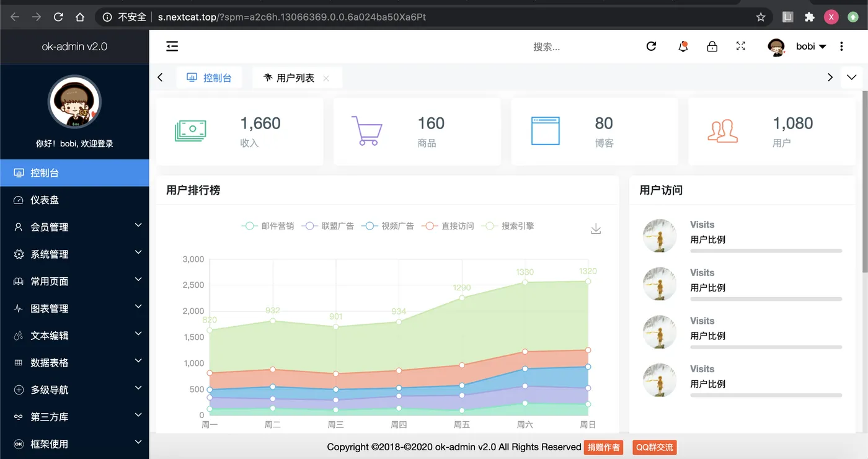Toggle 邮件营销 series in chart legend

pyautogui.click(x=268, y=226)
